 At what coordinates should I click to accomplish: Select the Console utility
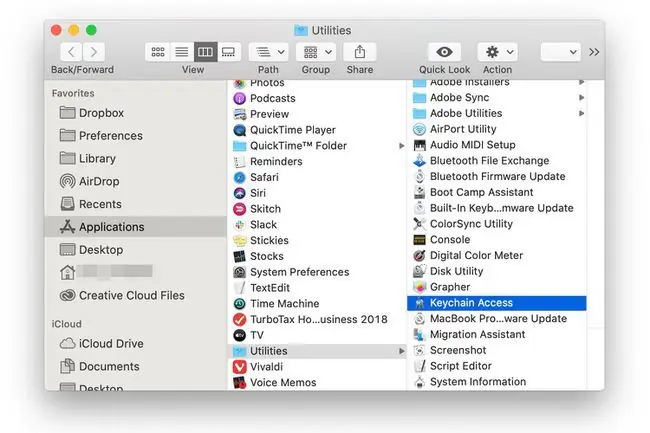click(x=497, y=239)
